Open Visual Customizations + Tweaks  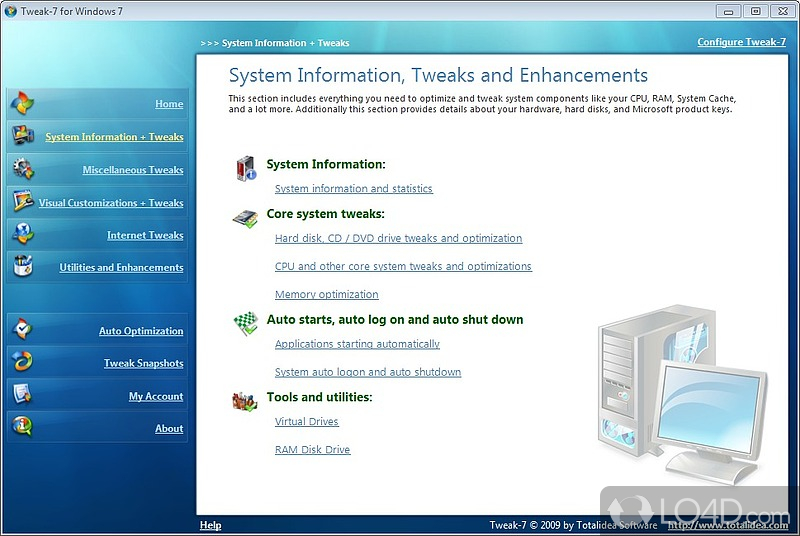[111, 202]
